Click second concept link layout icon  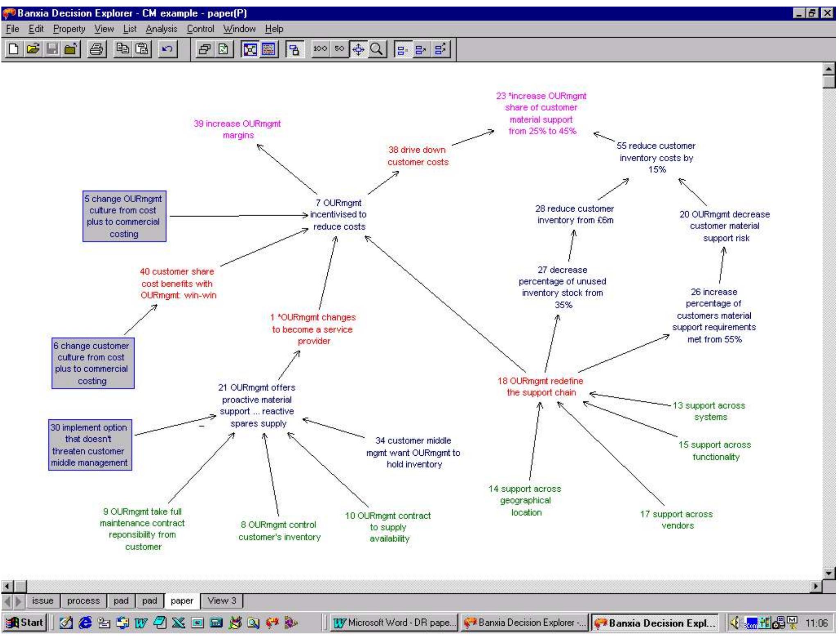tap(421, 50)
